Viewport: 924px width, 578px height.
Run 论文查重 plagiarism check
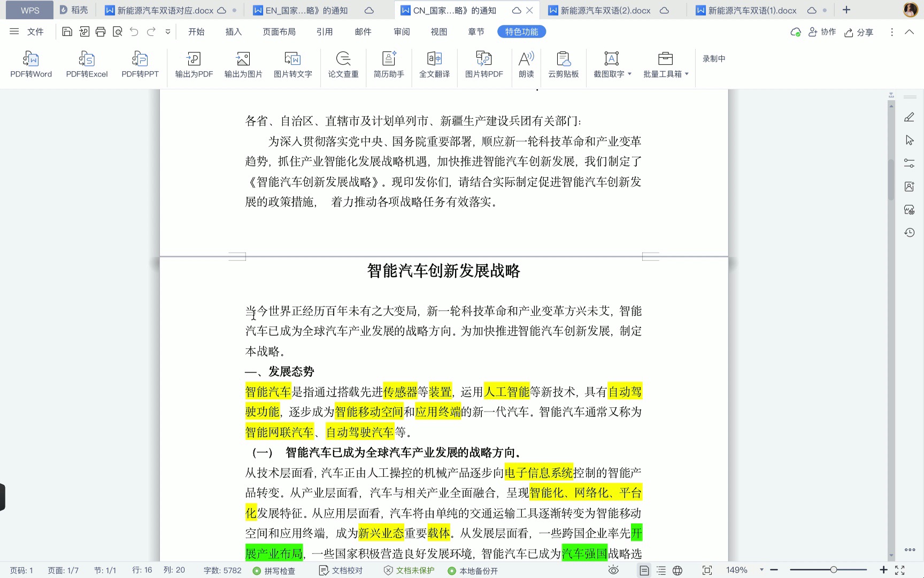pos(343,65)
